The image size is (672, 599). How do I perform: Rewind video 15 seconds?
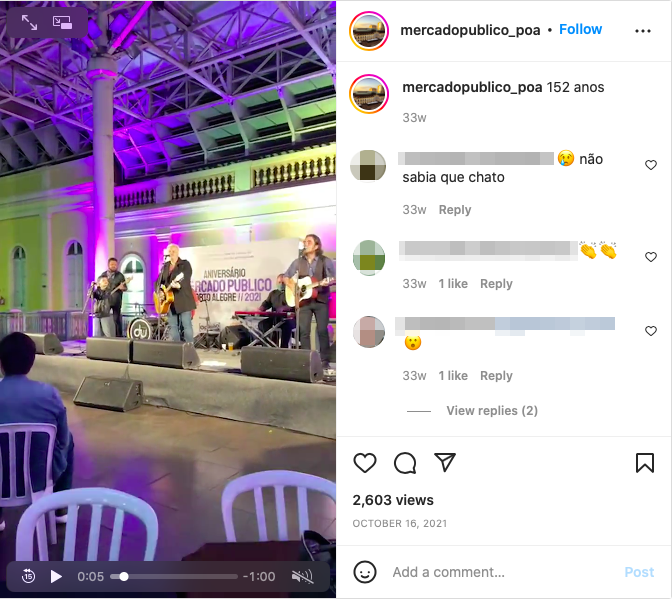[x=28, y=576]
